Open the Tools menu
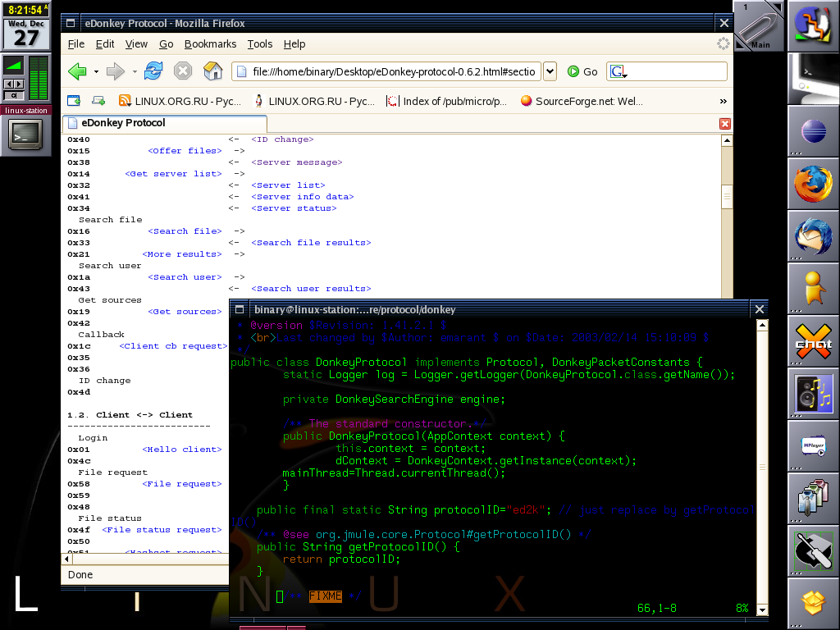The image size is (840, 630). coord(260,44)
